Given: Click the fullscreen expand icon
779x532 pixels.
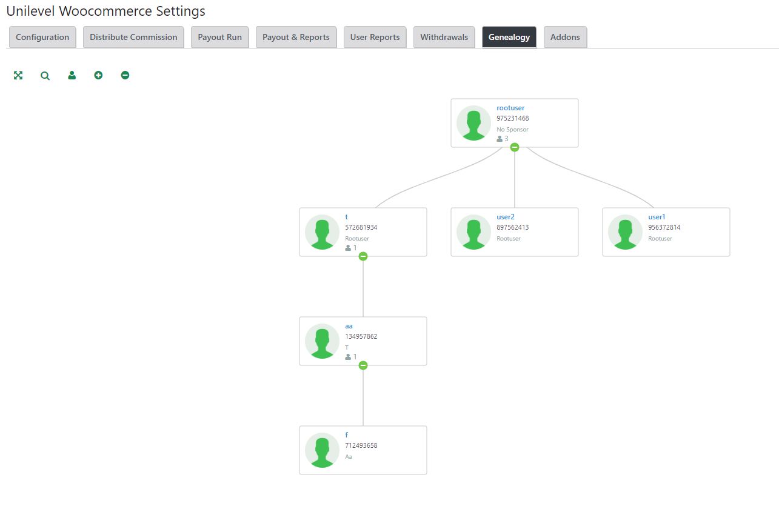Looking at the screenshot, I should [x=18, y=75].
